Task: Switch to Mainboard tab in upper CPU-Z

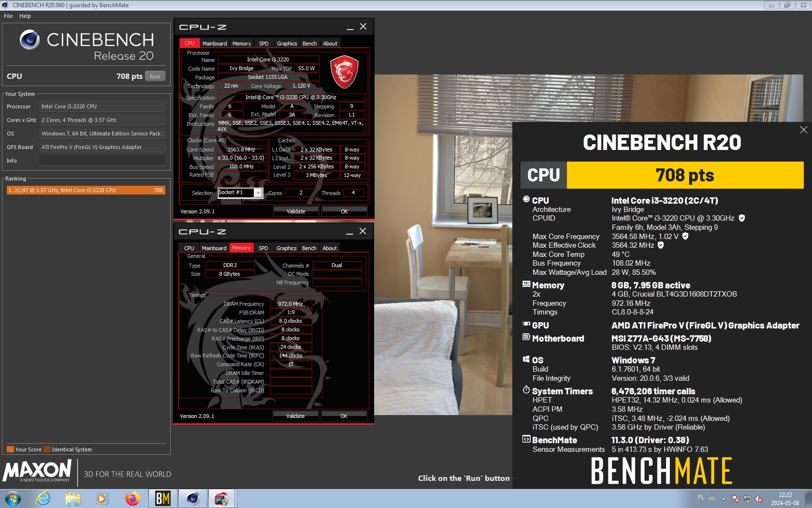Action: [215, 44]
